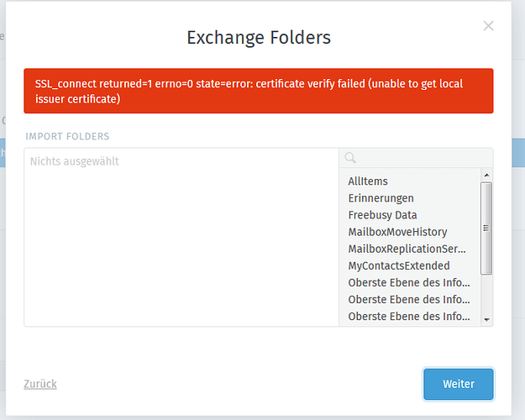Select the last Oberste Ebene des Info... entry

coord(409,316)
